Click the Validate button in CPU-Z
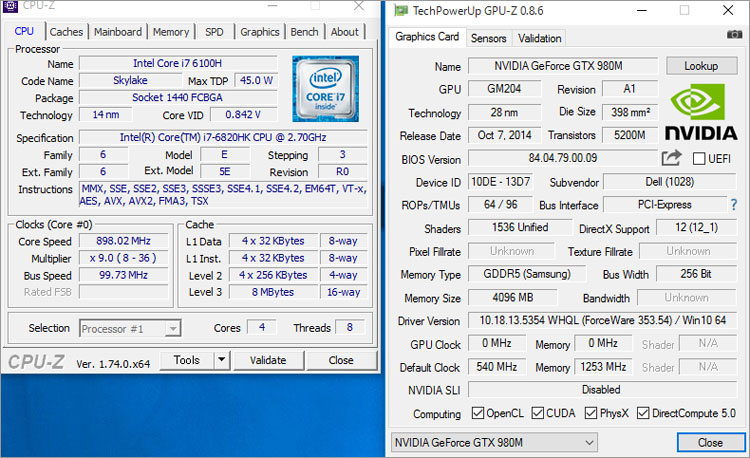 click(268, 360)
